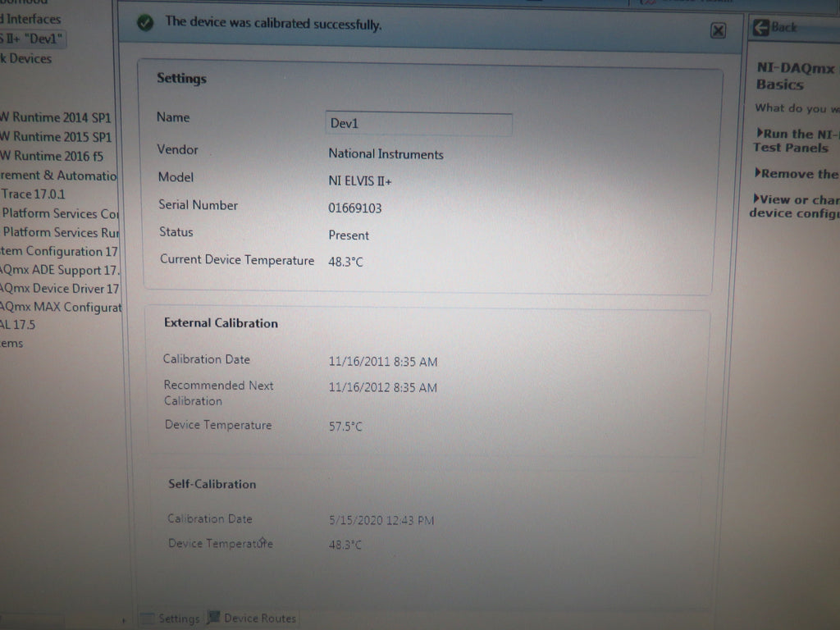Select NI-DAQmx Device Driver 17 entry
Viewport: 840px width, 630px height.
pos(59,289)
